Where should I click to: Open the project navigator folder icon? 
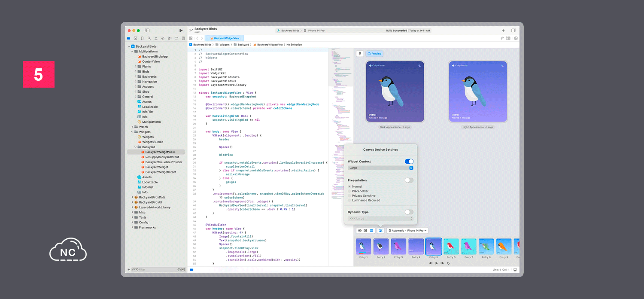[x=128, y=38]
